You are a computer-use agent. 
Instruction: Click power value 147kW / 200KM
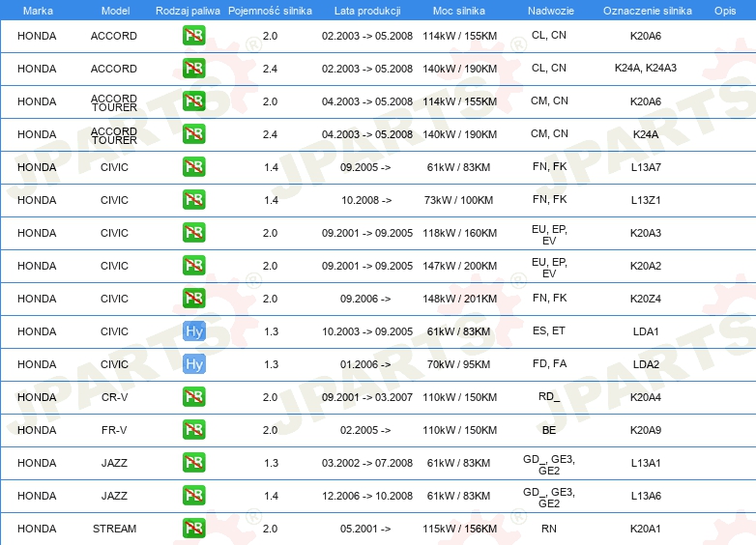tap(459, 266)
